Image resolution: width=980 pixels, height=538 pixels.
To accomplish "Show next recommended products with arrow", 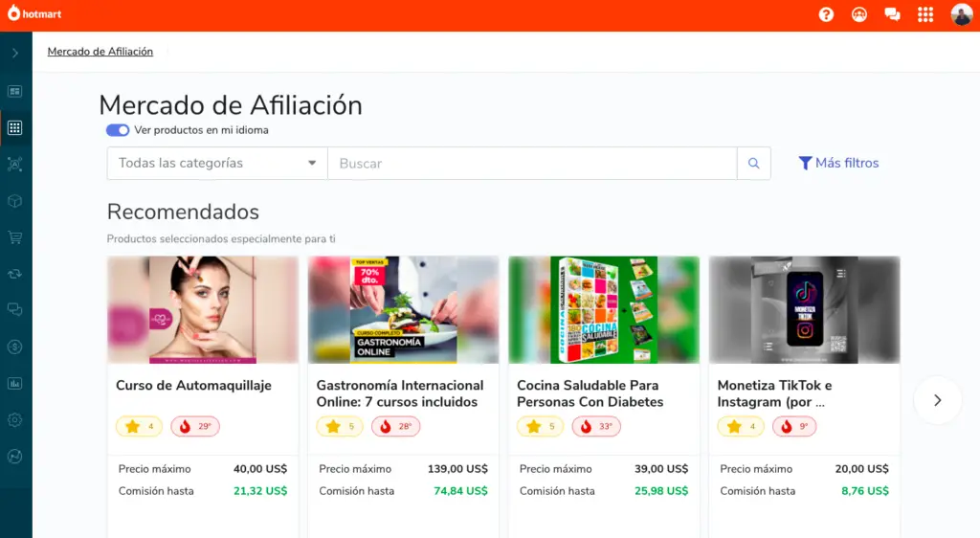I will click(937, 400).
